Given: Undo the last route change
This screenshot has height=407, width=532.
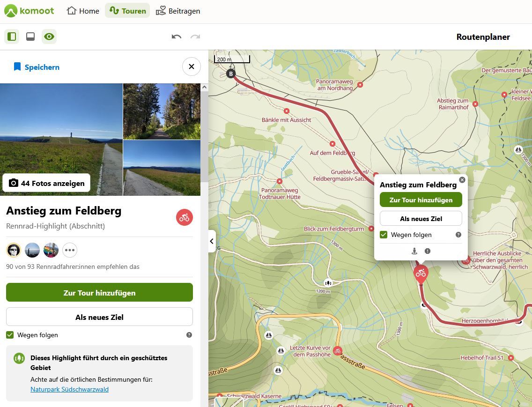Looking at the screenshot, I should coord(177,37).
